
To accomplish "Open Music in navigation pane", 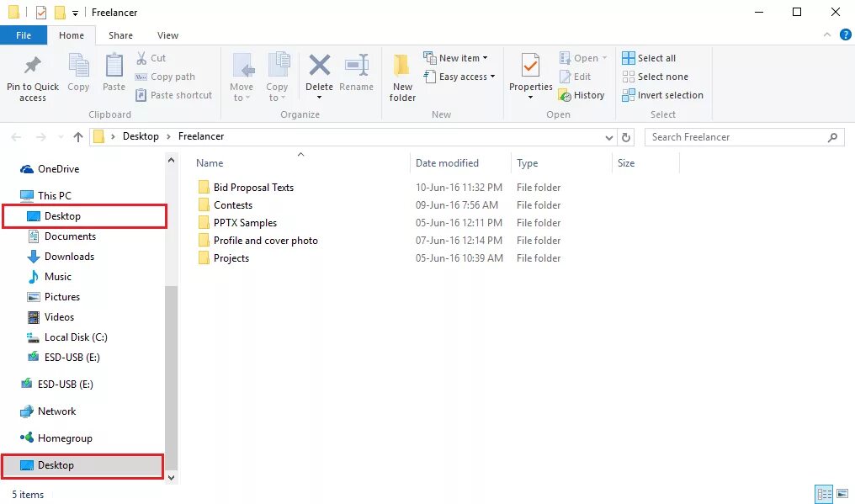I will 50,277.
